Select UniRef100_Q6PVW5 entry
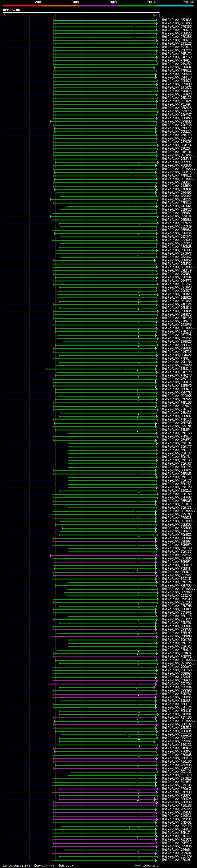Viewport: 197px width, 868px height. 177,423
